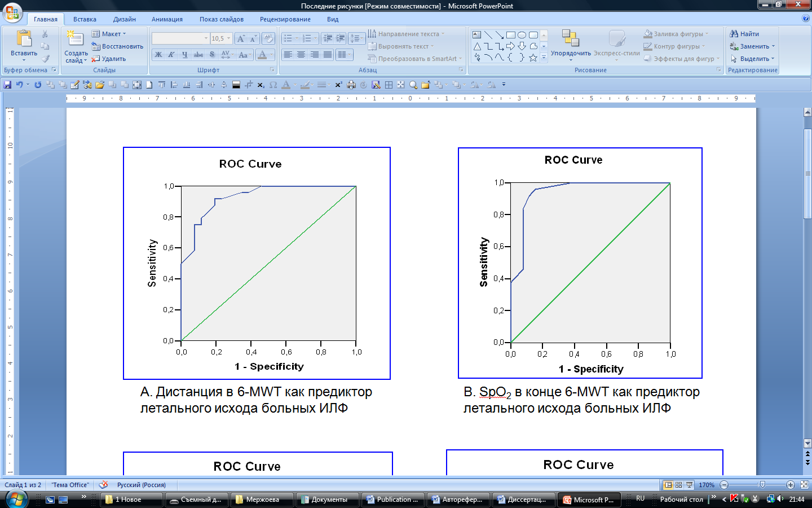The height and width of the screenshot is (508, 812).
Task: Click Создать слайд button
Action: [x=76, y=47]
